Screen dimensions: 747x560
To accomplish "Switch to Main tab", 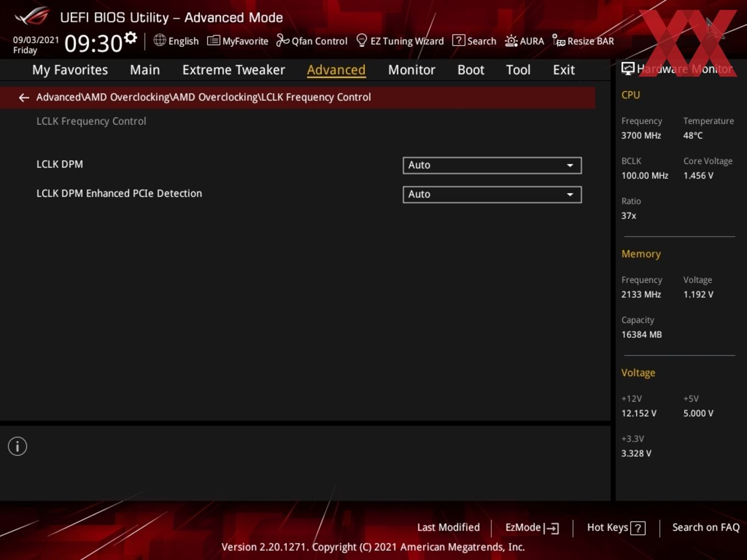I will pos(145,70).
